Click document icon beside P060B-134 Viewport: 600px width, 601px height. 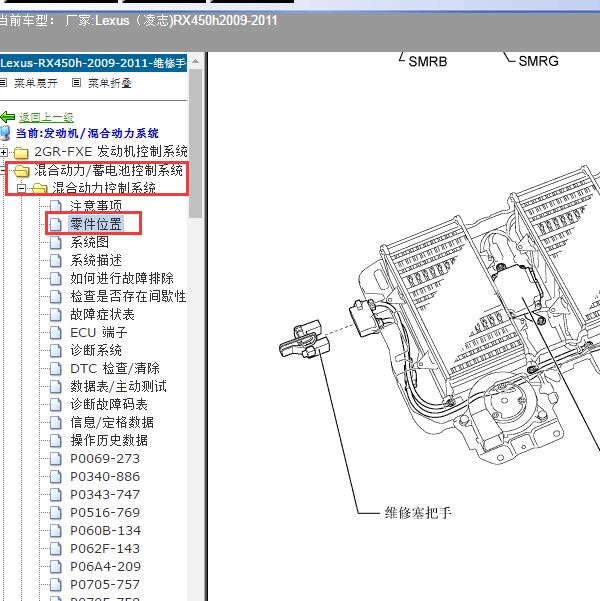pyautogui.click(x=56, y=531)
